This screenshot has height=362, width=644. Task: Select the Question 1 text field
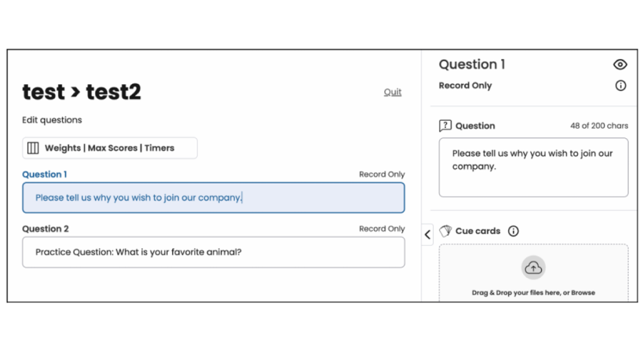pyautogui.click(x=213, y=198)
